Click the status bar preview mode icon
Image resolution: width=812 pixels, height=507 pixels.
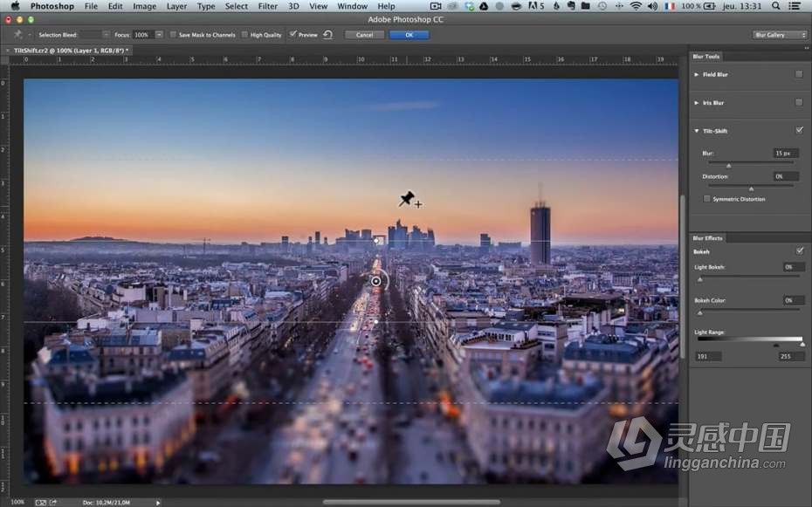pyautogui.click(x=40, y=502)
